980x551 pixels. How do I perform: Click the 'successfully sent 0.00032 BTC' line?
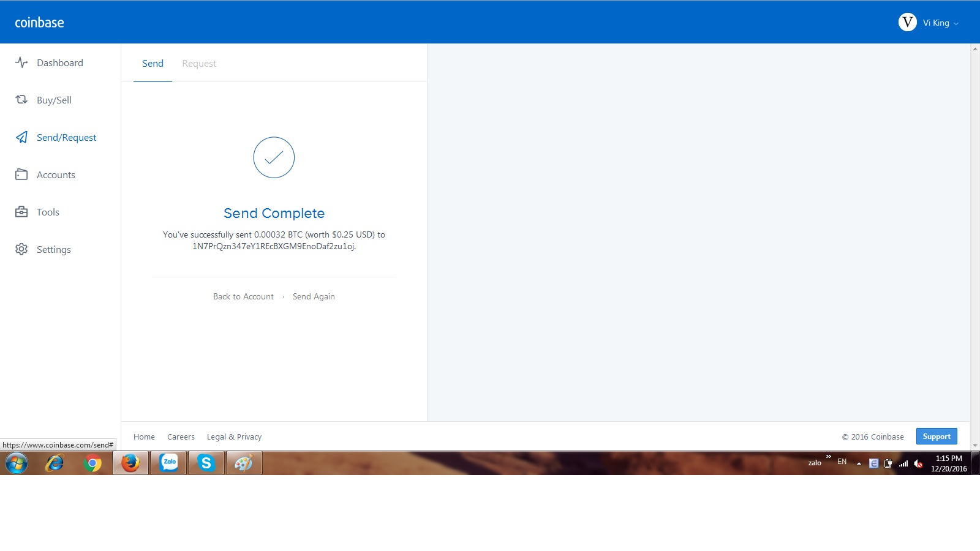pyautogui.click(x=274, y=234)
